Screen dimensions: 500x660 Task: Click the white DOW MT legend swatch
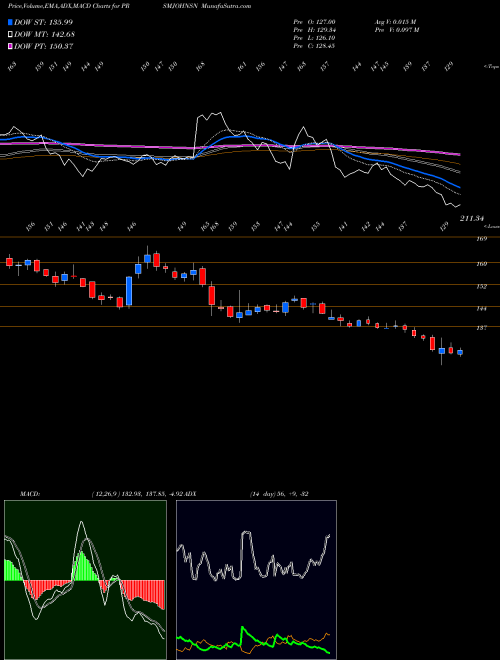coord(10,34)
